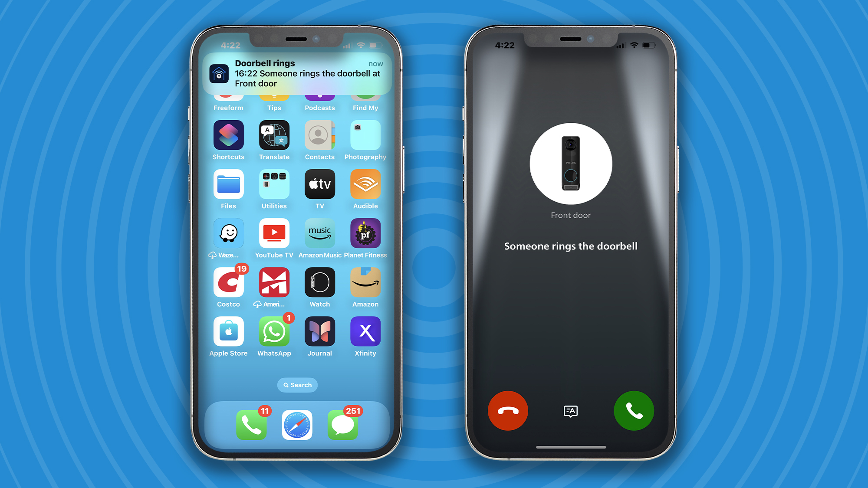Open the doorbell notification banner

(x=298, y=74)
